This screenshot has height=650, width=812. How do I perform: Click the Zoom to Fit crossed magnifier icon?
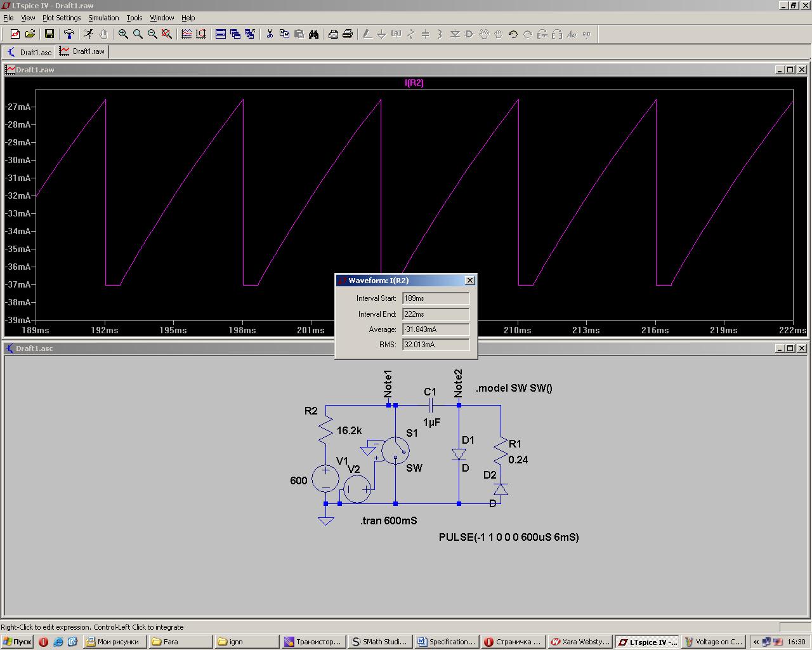pyautogui.click(x=167, y=34)
